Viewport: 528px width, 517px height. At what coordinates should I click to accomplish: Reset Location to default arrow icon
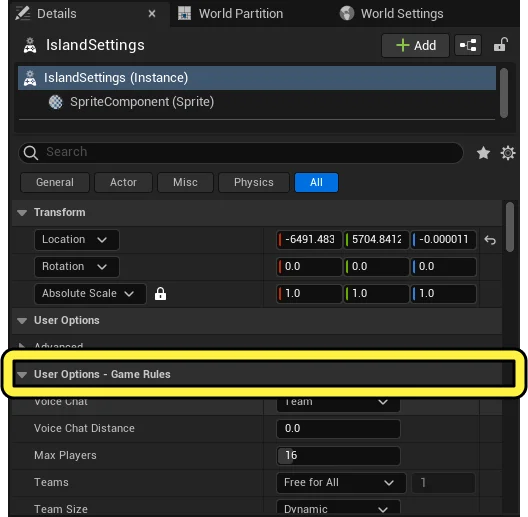(490, 240)
